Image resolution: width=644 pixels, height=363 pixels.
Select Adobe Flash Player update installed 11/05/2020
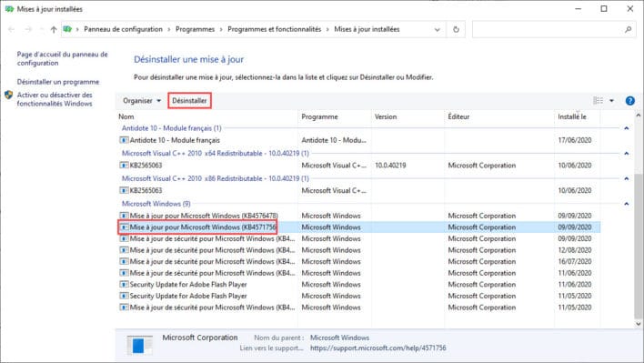tap(359, 296)
